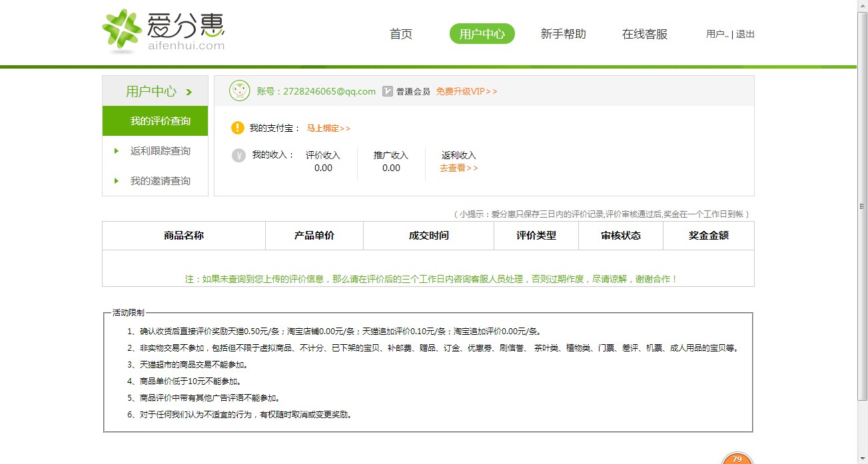Click the chevron next to 用户中心 sidebar header
The width and height of the screenshot is (868, 464).
[189, 92]
